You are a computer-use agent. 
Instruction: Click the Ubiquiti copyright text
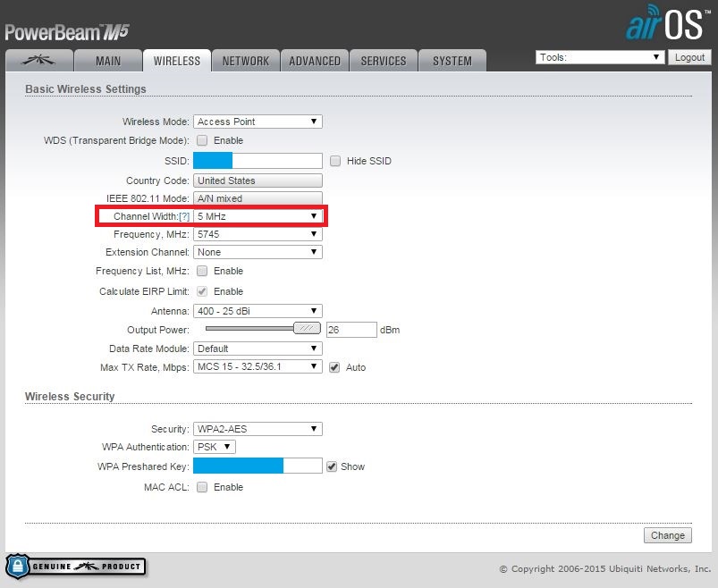[x=605, y=568]
